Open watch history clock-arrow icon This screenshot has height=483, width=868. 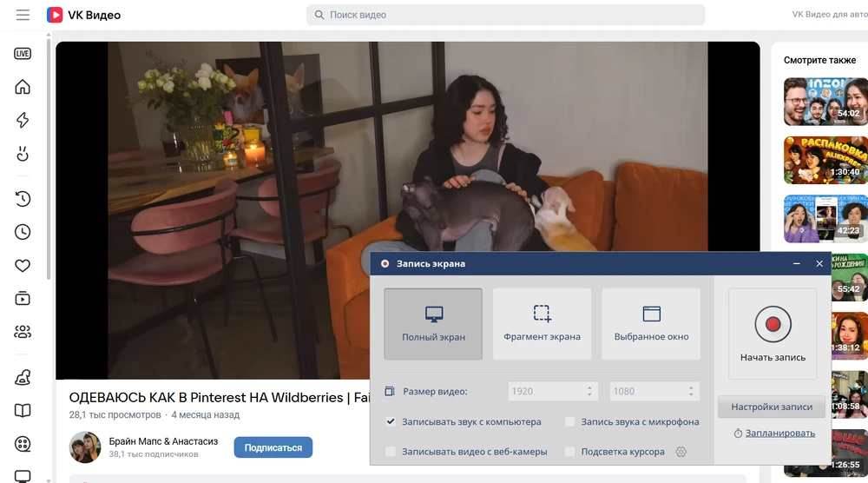point(23,199)
